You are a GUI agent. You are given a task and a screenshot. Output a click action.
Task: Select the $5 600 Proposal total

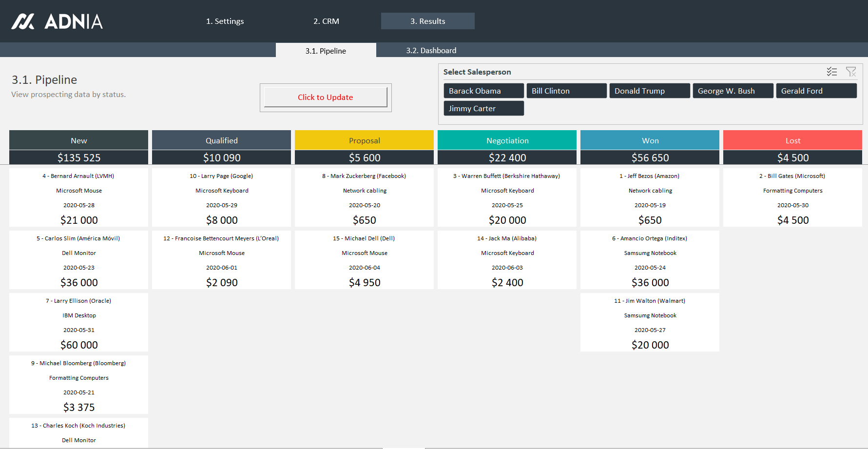point(364,157)
